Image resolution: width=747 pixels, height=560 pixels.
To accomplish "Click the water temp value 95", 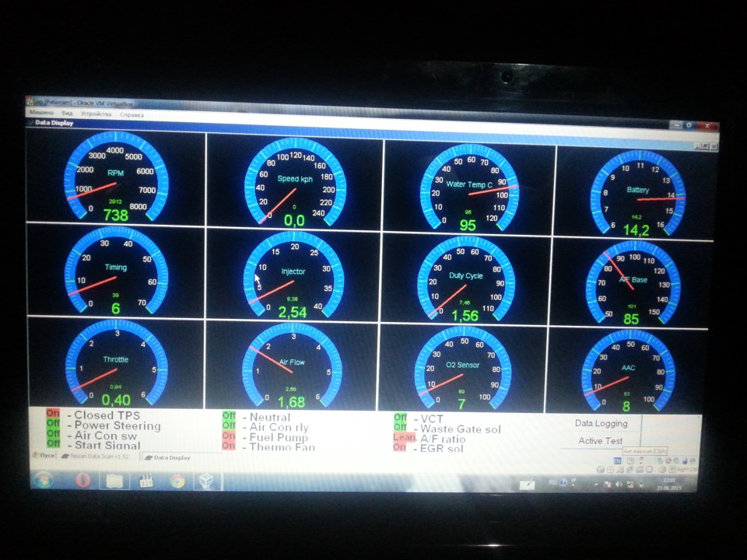I will coord(468,226).
